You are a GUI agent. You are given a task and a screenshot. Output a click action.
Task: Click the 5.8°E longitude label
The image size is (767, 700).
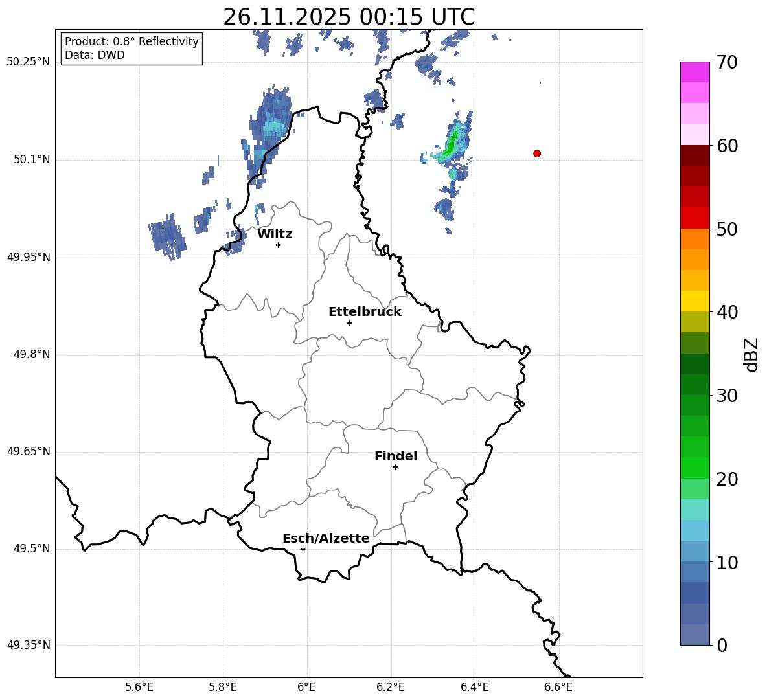[223, 687]
